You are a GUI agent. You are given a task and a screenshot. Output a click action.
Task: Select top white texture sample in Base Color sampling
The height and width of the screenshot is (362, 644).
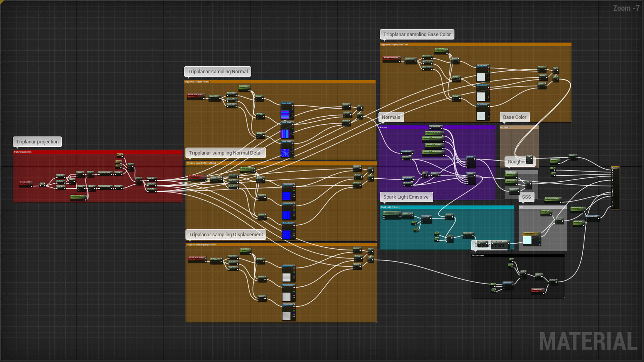[x=481, y=77]
